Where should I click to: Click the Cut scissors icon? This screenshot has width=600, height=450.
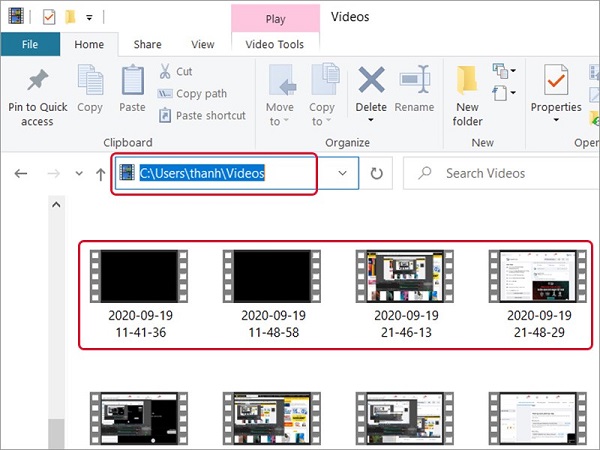tap(165, 72)
